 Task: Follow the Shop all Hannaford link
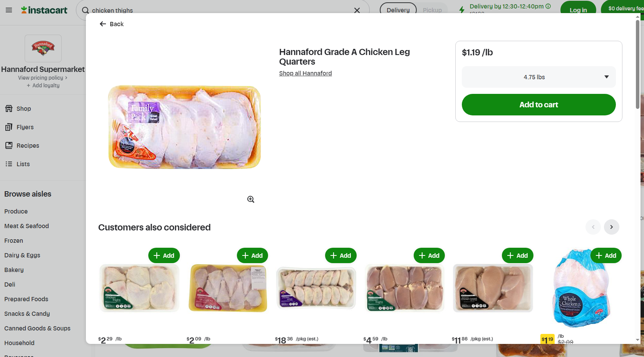(305, 73)
